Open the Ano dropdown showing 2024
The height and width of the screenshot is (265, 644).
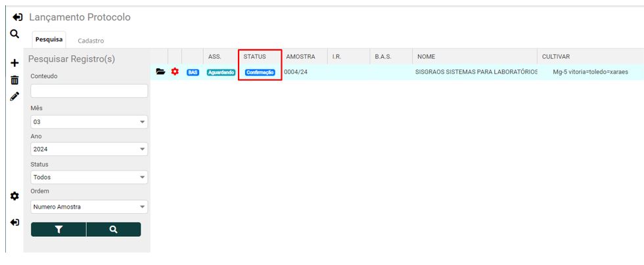coord(89,150)
